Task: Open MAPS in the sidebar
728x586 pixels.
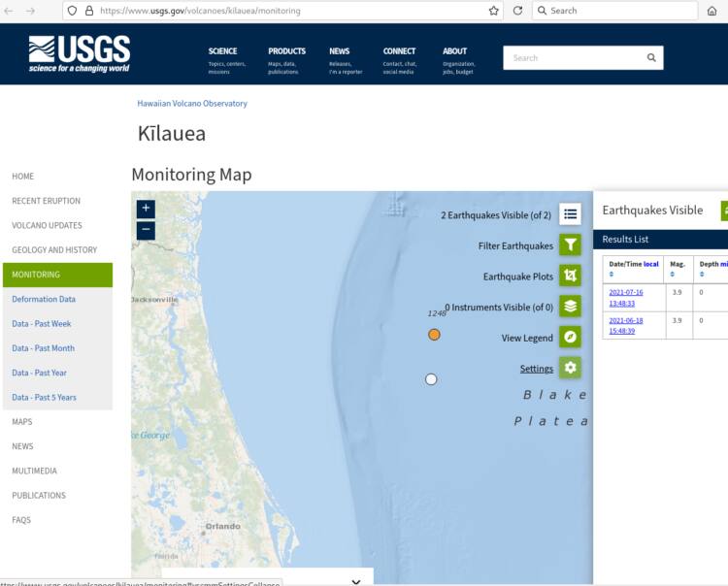Action: coord(21,422)
